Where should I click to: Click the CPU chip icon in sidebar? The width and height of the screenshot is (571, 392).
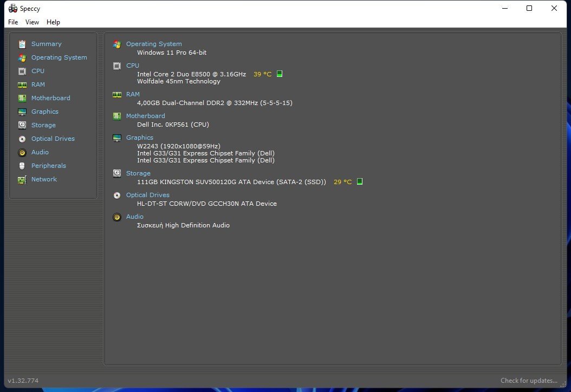point(22,71)
